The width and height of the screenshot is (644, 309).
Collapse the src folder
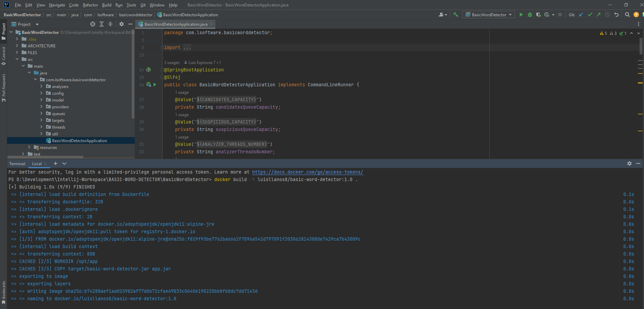click(x=17, y=59)
